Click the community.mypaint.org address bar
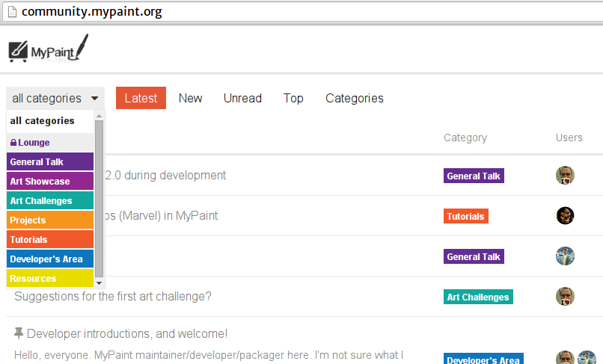 pyautogui.click(x=304, y=12)
